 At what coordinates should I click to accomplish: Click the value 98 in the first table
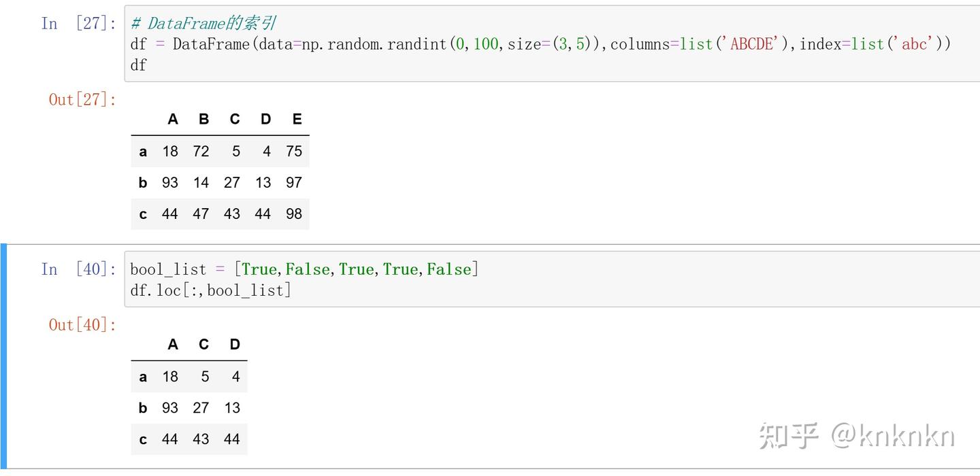294,214
